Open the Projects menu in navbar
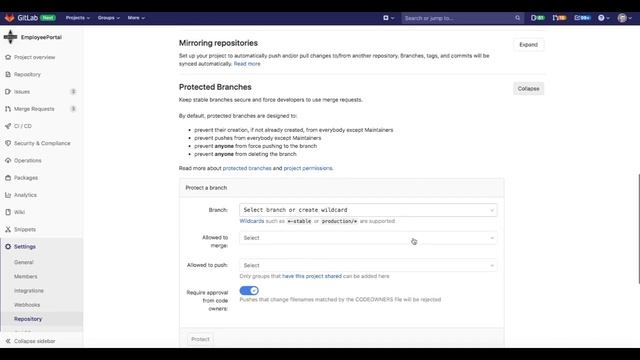 click(78, 18)
